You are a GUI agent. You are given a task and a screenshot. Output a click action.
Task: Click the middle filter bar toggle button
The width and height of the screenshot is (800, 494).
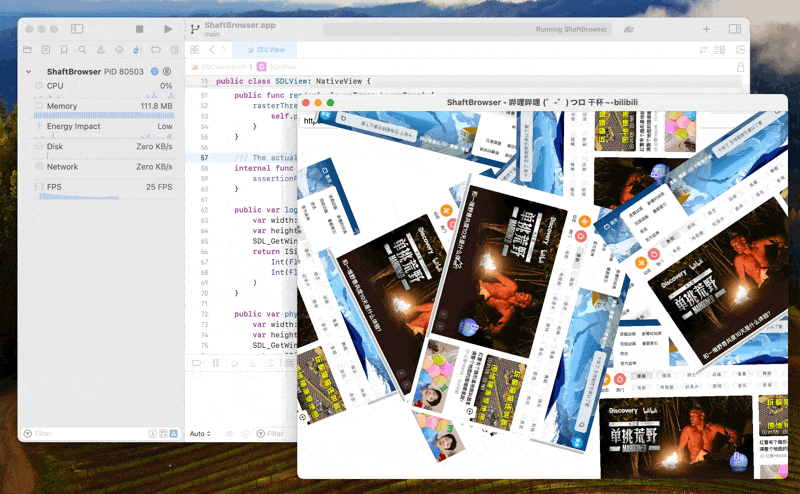point(163,433)
